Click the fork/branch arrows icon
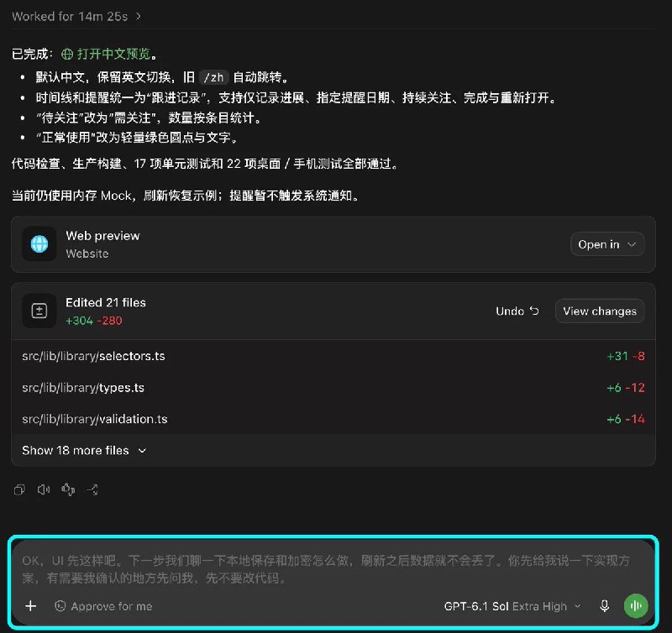 pos(92,489)
